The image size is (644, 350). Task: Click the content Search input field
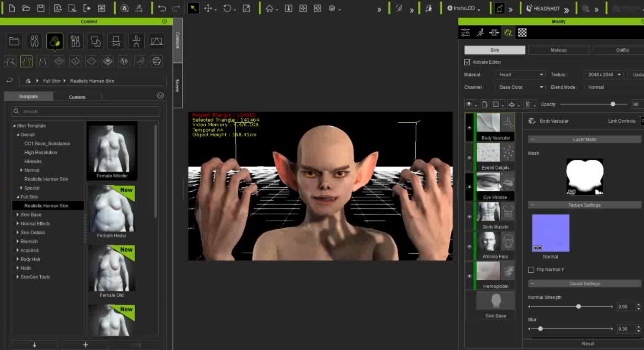coord(86,111)
